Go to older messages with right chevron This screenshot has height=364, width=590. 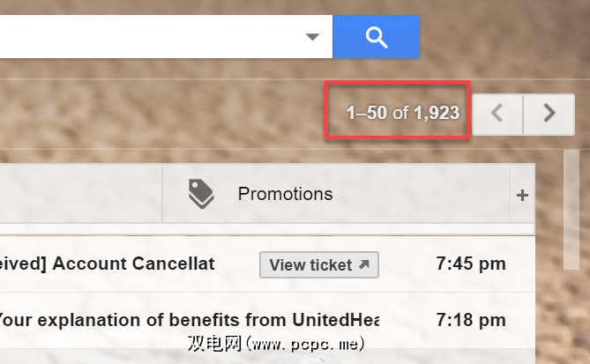point(549,113)
